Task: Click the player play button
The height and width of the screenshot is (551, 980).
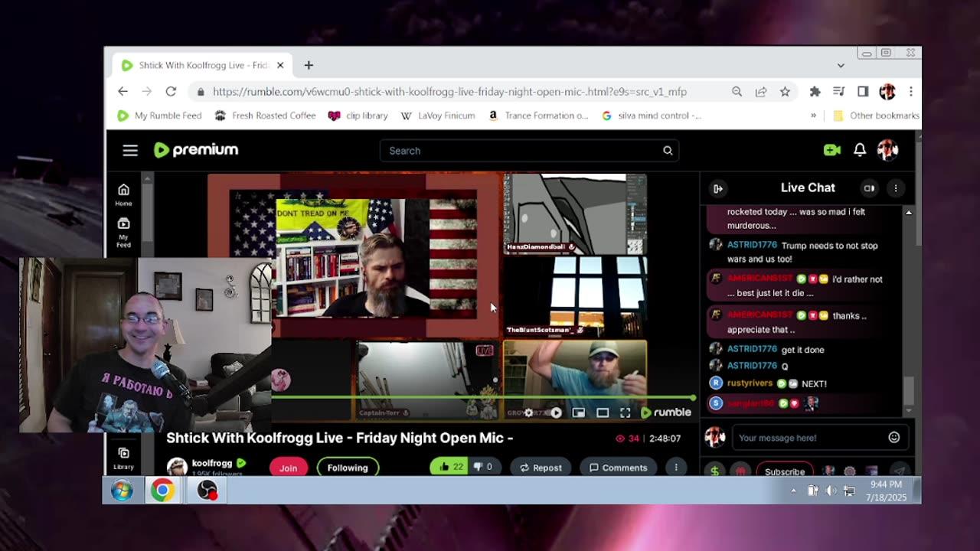Action: click(x=556, y=412)
